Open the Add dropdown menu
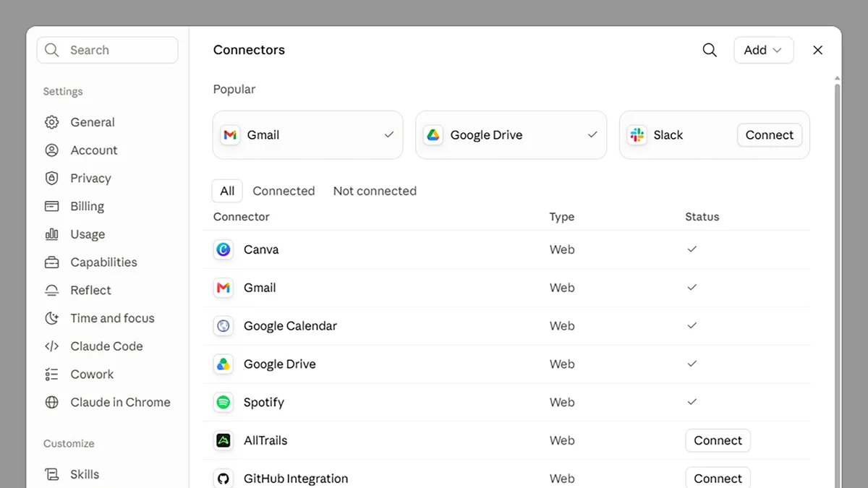Viewport: 868px width, 488px height. (763, 50)
